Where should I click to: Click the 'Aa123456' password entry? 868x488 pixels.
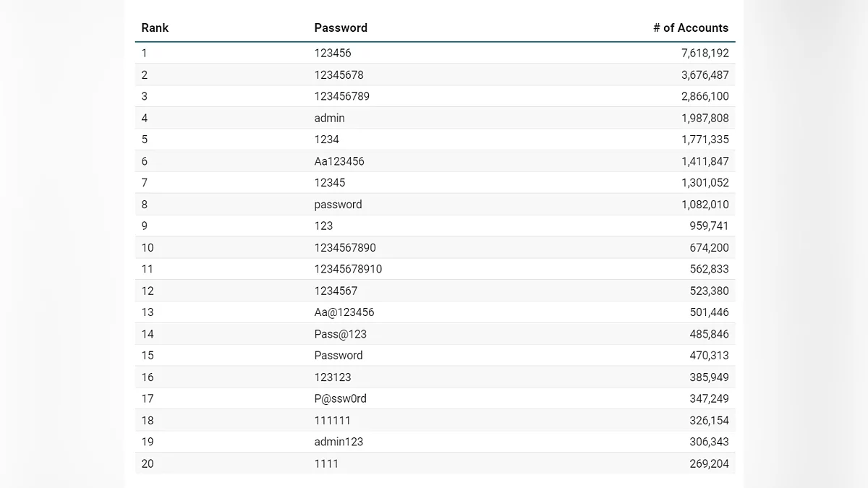339,161
